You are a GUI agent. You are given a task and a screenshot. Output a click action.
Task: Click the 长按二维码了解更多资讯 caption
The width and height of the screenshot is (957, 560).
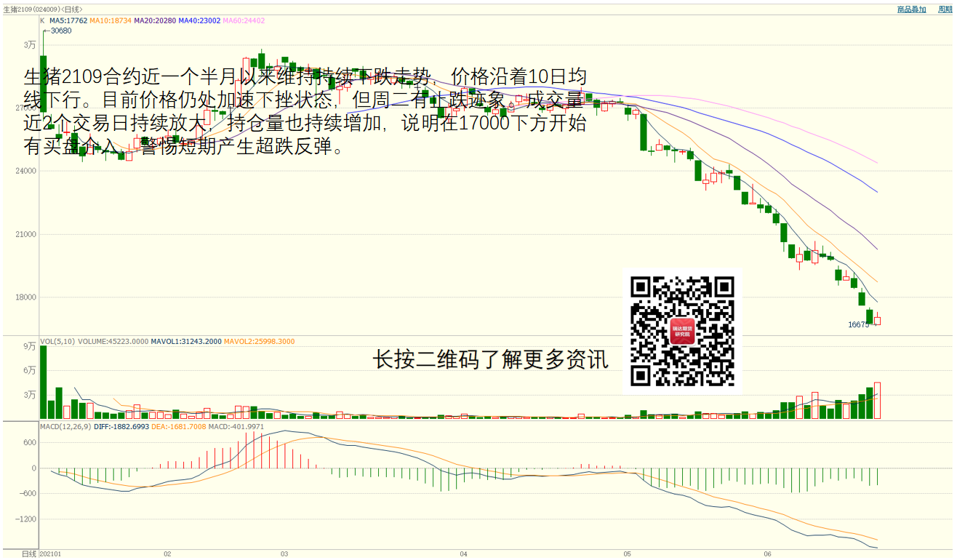tap(490, 359)
